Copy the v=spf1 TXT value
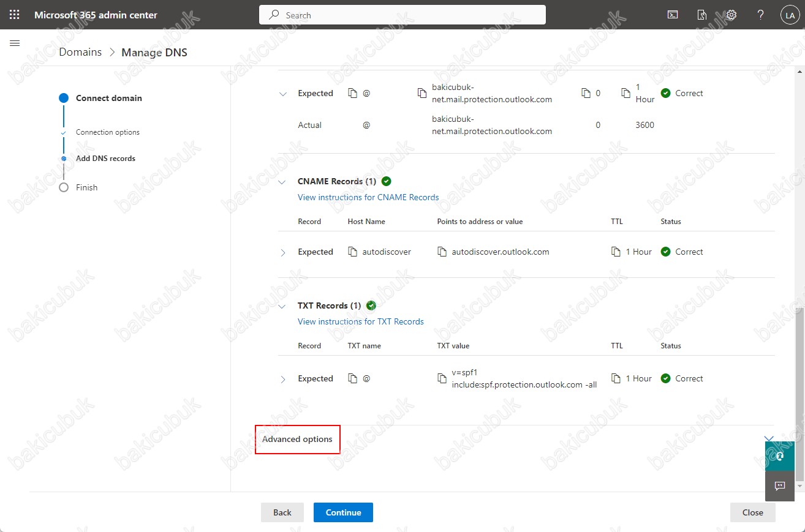This screenshot has width=805, height=532. 442,378
